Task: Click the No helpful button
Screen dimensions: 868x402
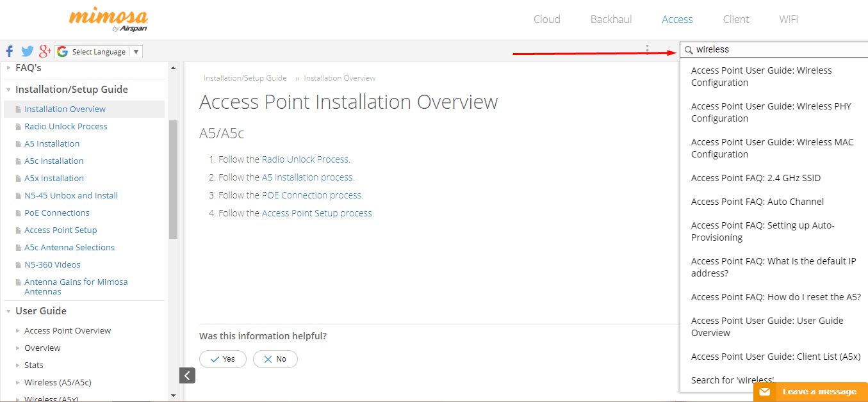Action: click(x=275, y=359)
